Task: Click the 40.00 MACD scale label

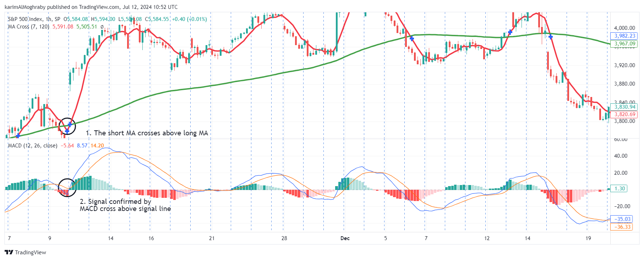Action: [621, 156]
